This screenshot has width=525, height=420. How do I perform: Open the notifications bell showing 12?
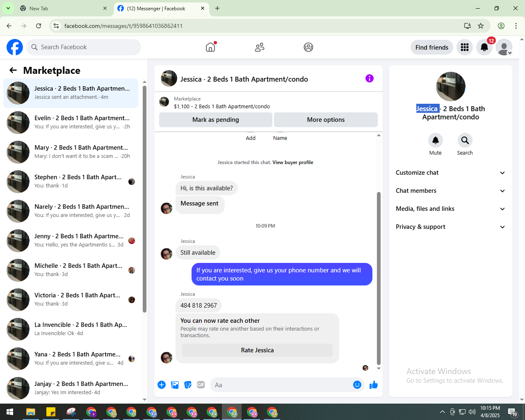click(x=484, y=47)
